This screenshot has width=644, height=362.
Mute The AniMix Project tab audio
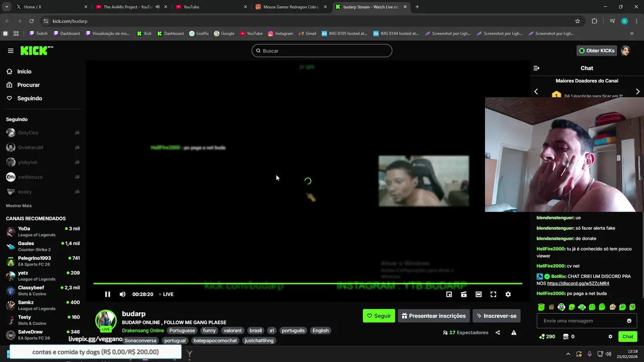[x=157, y=7]
